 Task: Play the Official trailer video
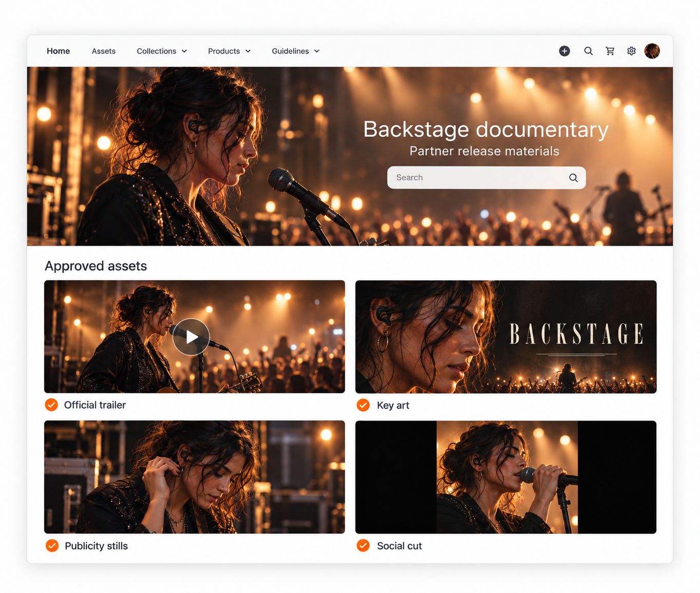(x=191, y=337)
